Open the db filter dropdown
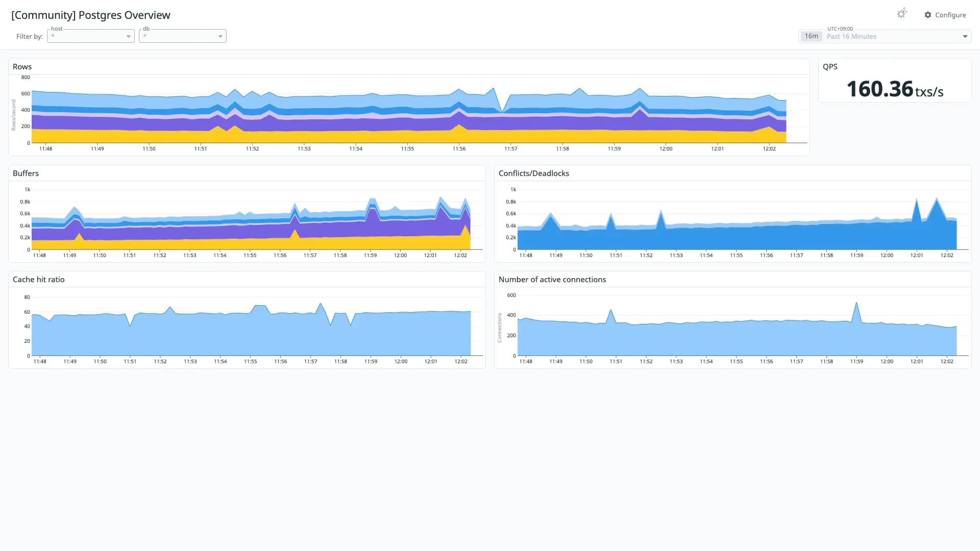980x551 pixels. coord(183,36)
